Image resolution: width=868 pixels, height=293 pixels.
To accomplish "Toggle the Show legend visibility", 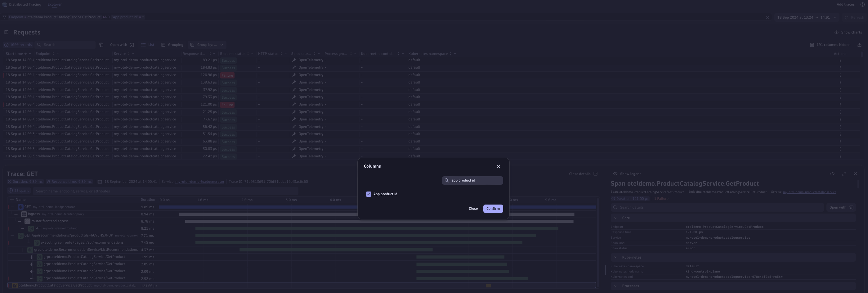I will tap(615, 174).
